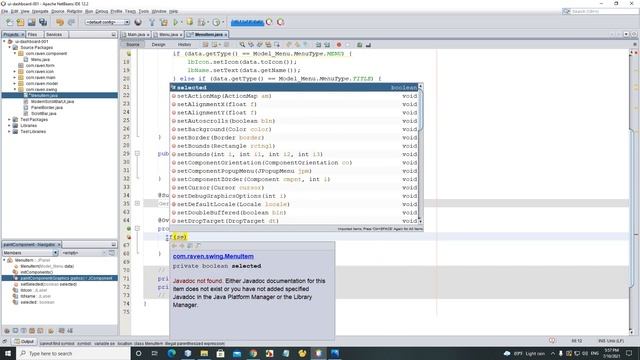640x360 pixels.
Task: Click the red Start Macro Recording icon
Action: (x=338, y=44)
